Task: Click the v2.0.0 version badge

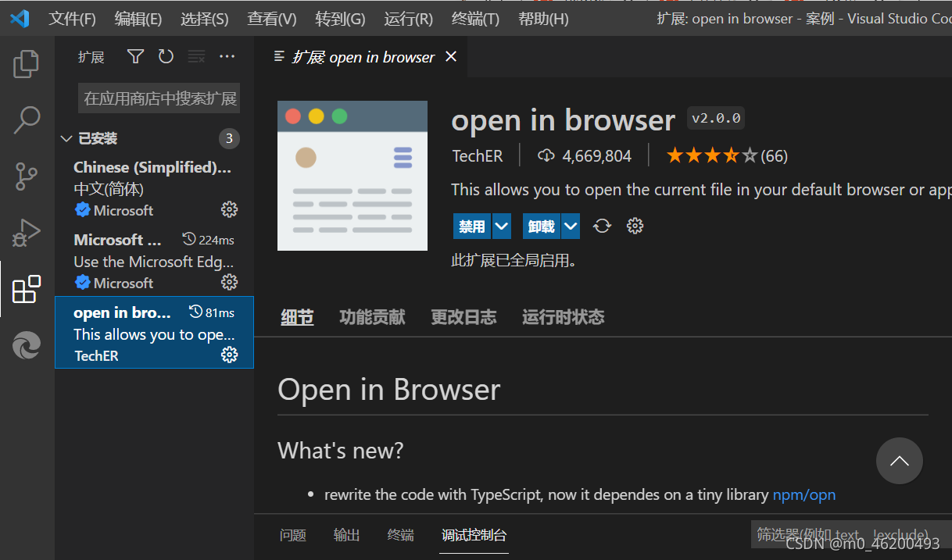Action: tap(716, 119)
